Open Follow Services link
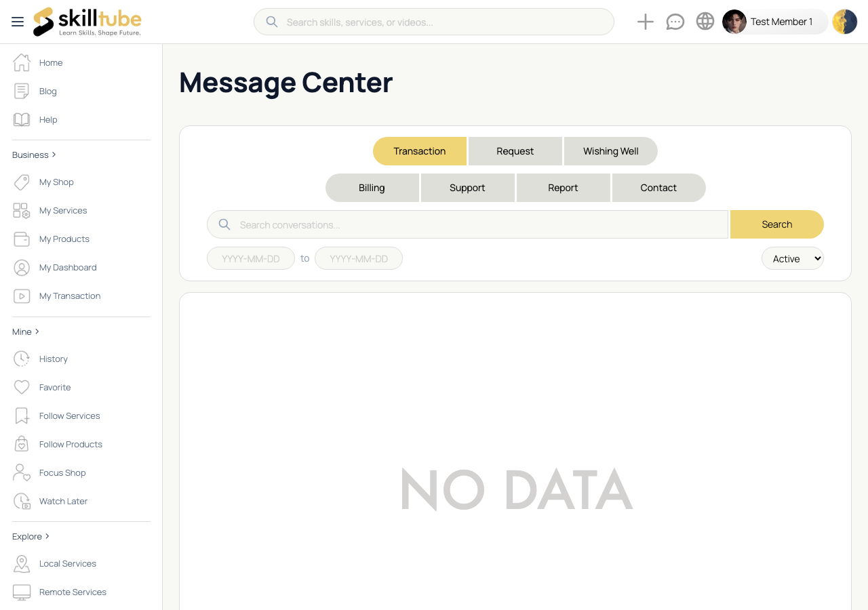Screen dimensions: 868x610 [x=70, y=415]
